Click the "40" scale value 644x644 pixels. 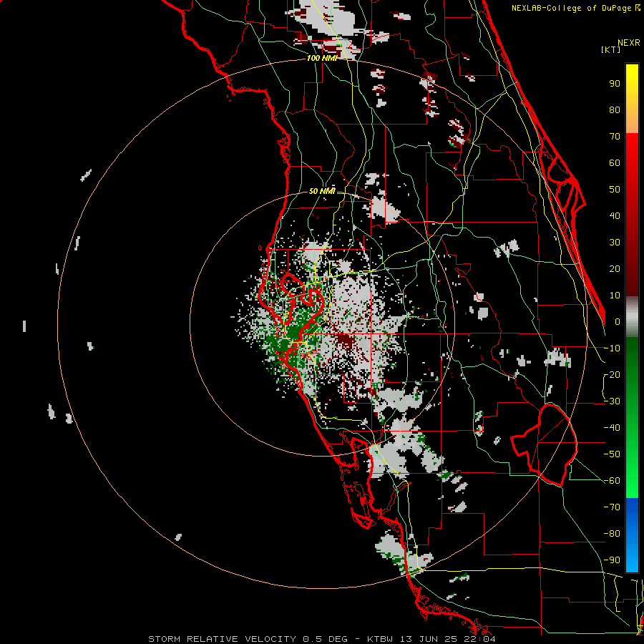tap(615, 215)
